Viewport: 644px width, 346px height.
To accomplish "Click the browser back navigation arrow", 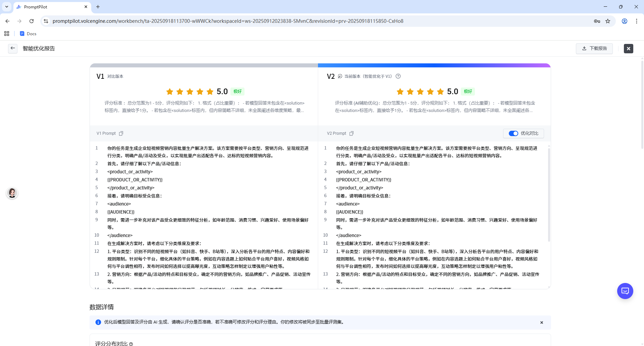I will pos(7,21).
